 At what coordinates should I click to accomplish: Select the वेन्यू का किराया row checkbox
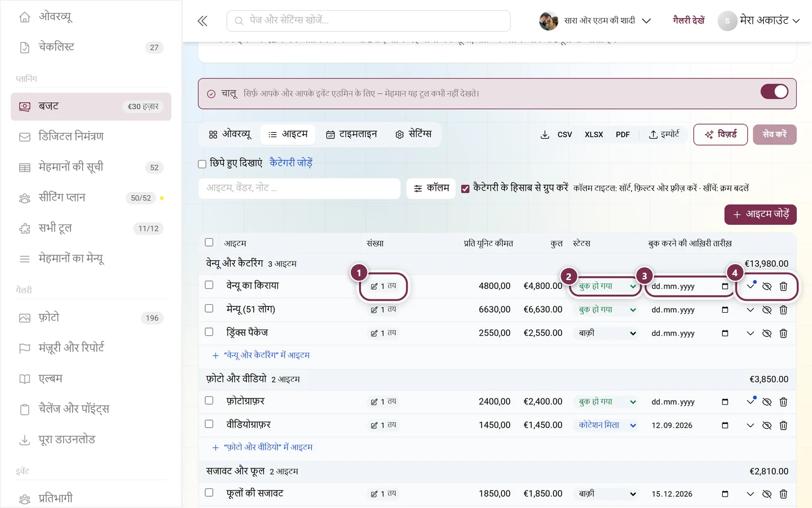tap(209, 285)
